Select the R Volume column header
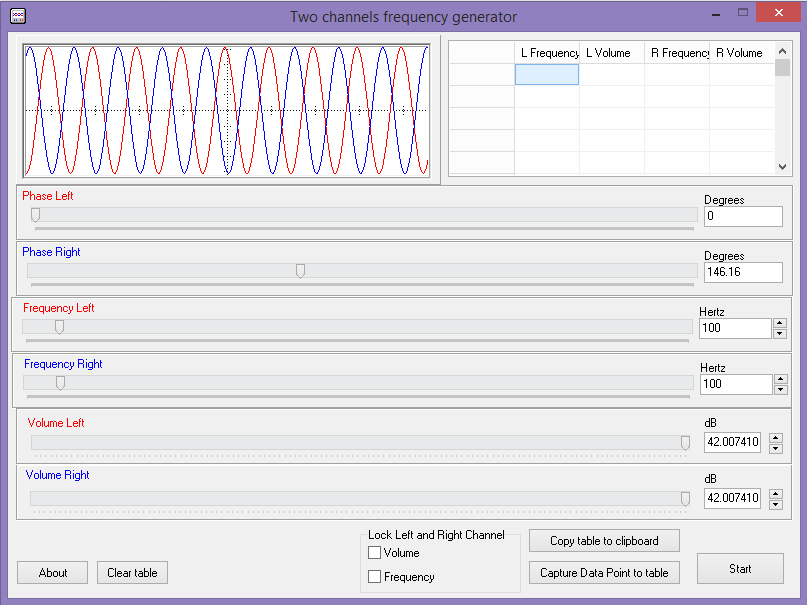 (x=742, y=52)
